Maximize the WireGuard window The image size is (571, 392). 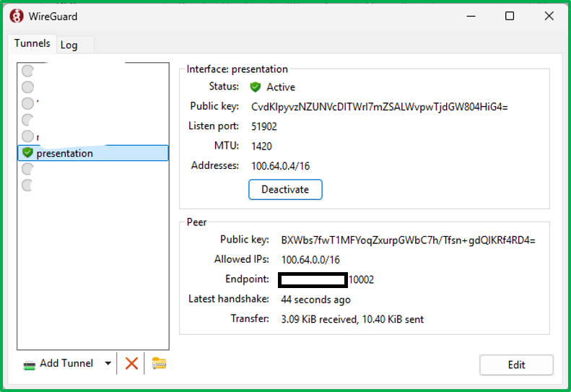[510, 16]
